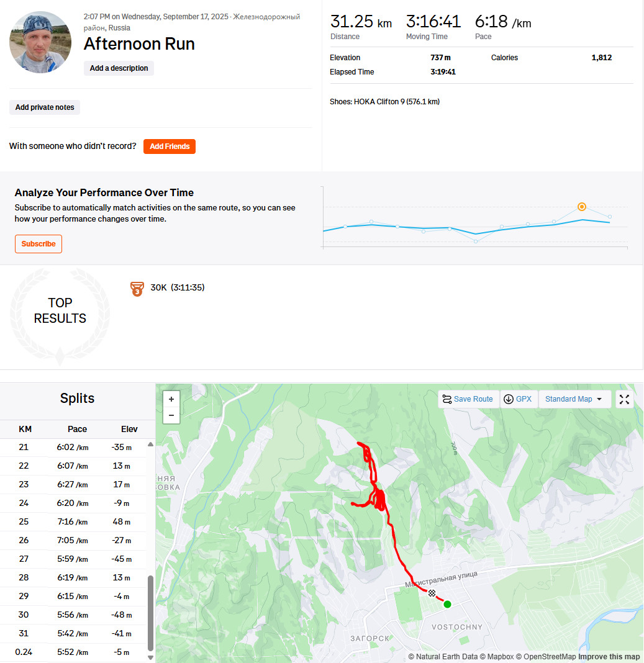This screenshot has height=663, width=644.
Task: Click the checkered finish flag marker
Action: click(x=432, y=593)
